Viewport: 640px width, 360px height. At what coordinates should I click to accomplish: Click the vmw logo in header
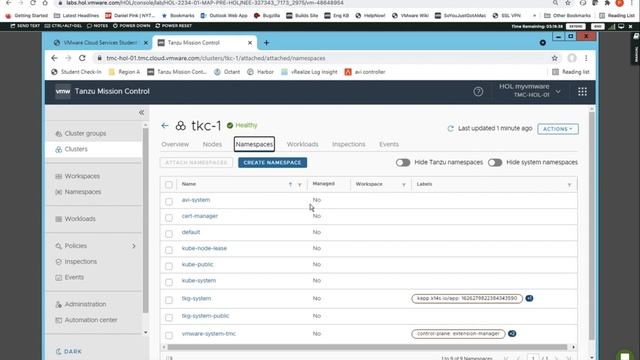(x=63, y=91)
